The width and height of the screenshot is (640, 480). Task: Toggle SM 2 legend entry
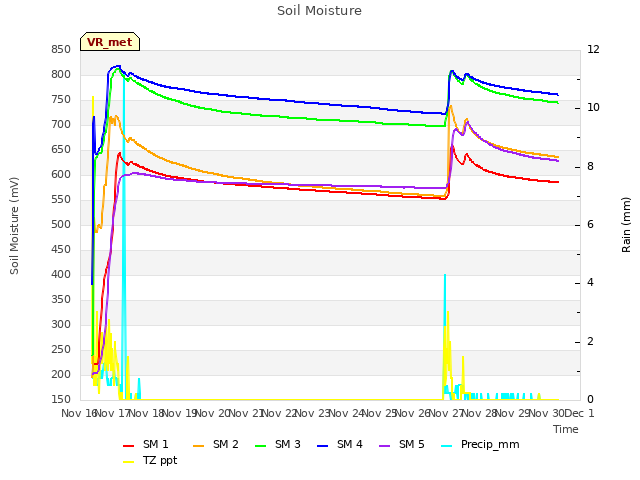(x=216, y=444)
